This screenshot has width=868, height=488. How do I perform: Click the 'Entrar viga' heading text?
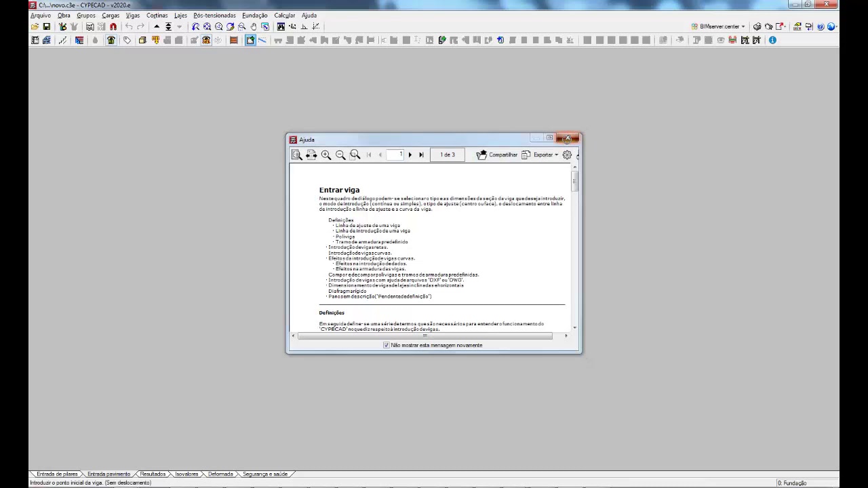tap(339, 190)
